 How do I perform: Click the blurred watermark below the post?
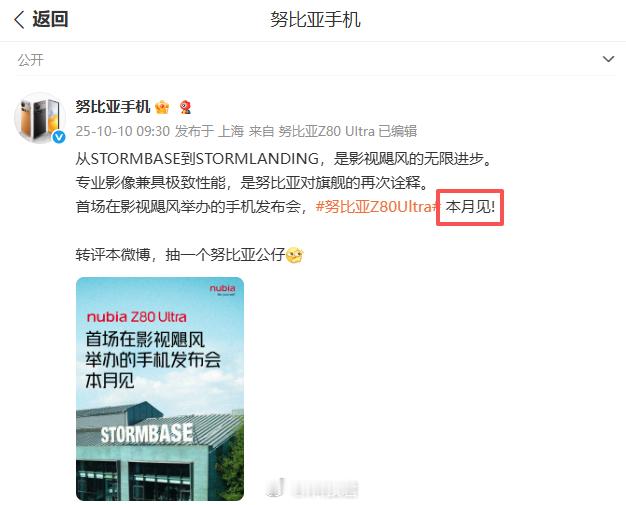[x=312, y=488]
